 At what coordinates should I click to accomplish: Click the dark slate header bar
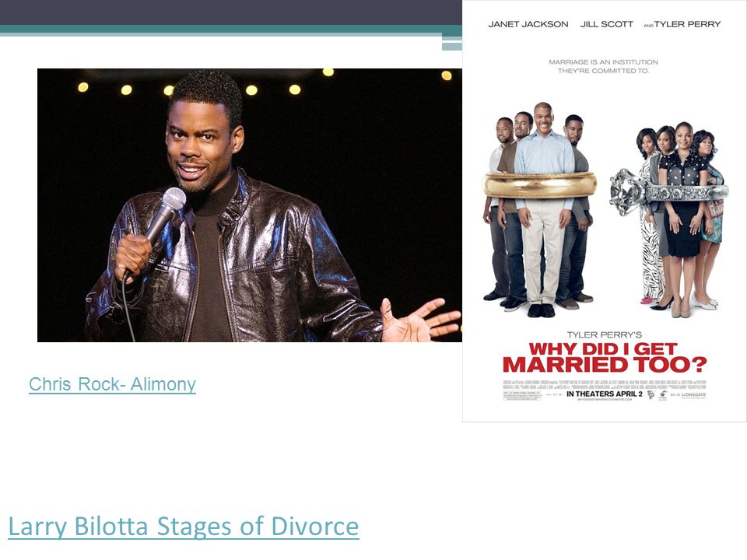pos(231,12)
